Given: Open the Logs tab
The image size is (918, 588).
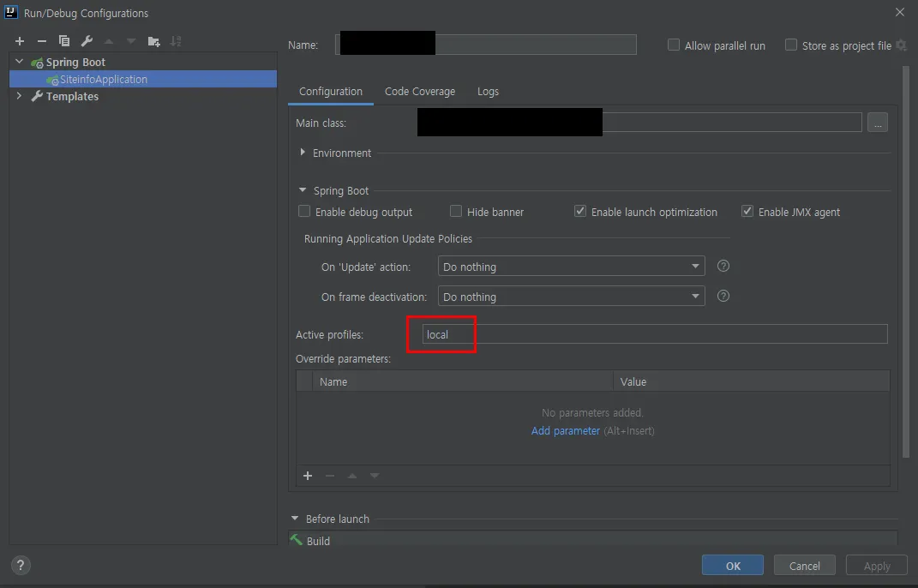Looking at the screenshot, I should (x=488, y=91).
